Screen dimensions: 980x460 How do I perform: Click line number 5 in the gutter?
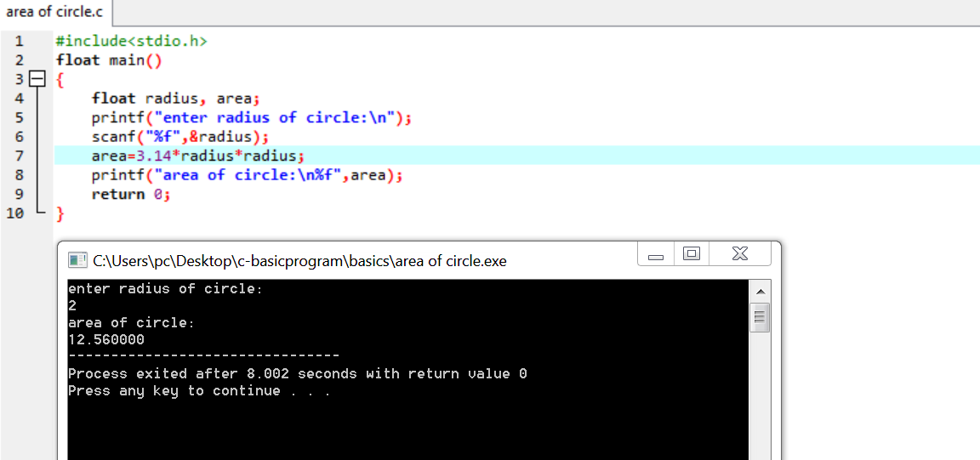(x=19, y=118)
